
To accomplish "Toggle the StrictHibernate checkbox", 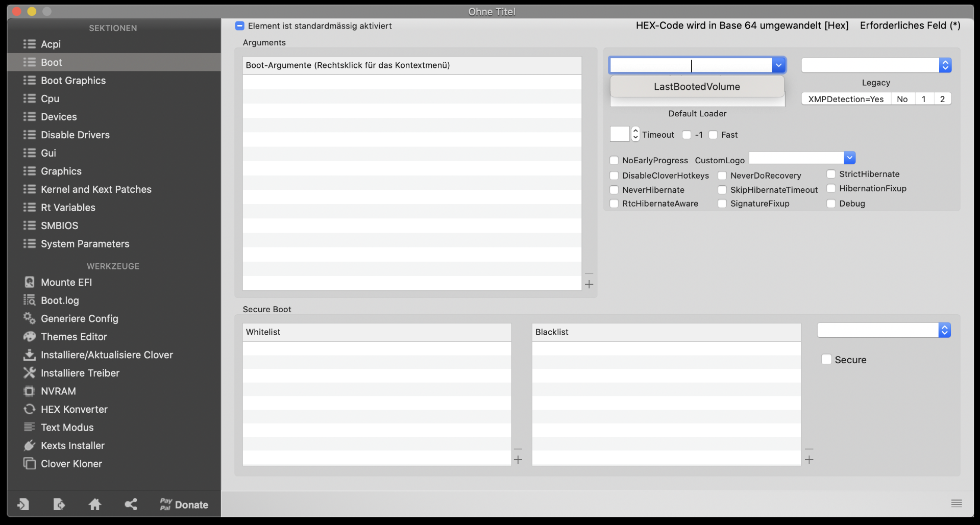I will click(x=831, y=174).
